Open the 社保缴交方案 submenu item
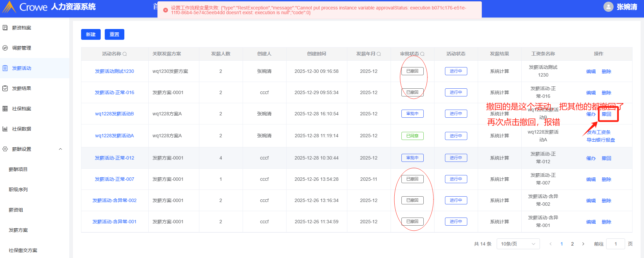The image size is (644, 258). click(23, 250)
